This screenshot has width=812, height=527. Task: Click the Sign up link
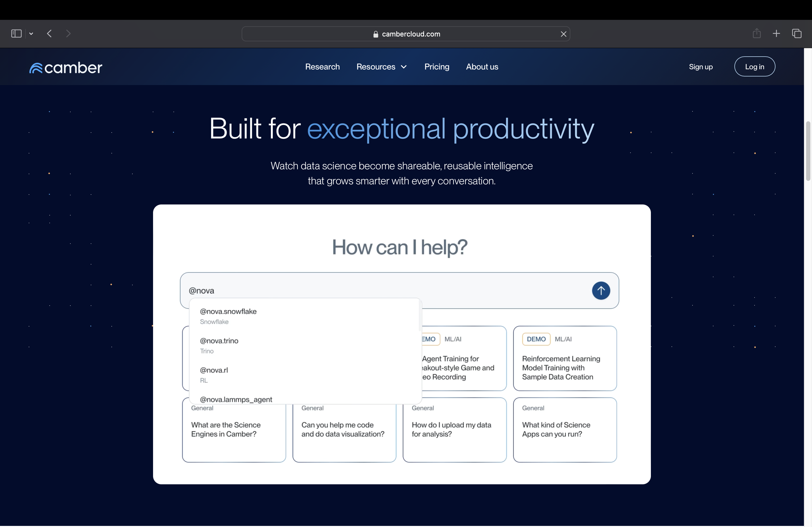tap(700, 67)
